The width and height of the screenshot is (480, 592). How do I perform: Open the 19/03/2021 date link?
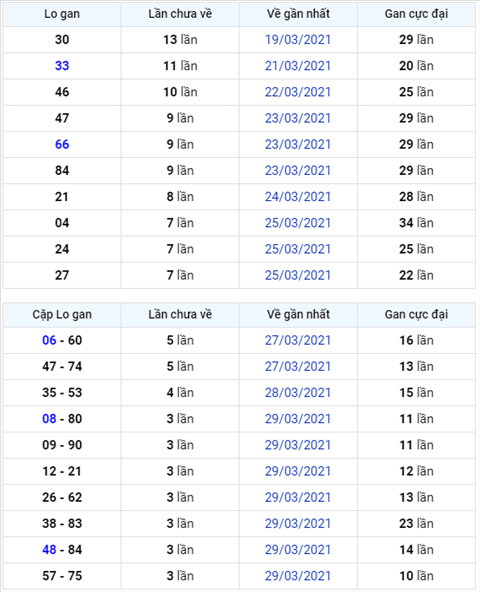coord(298,40)
